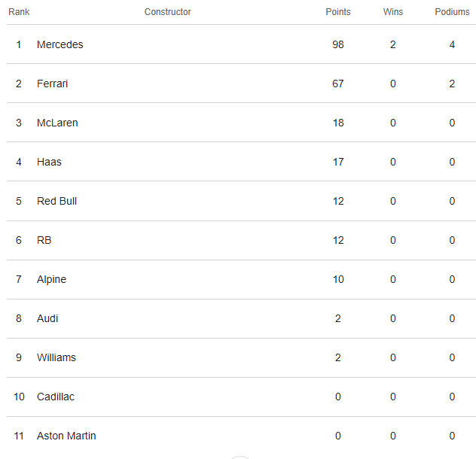The height and width of the screenshot is (459, 476).
Task: Select Mercedes' podium count of 4
Action: click(452, 44)
